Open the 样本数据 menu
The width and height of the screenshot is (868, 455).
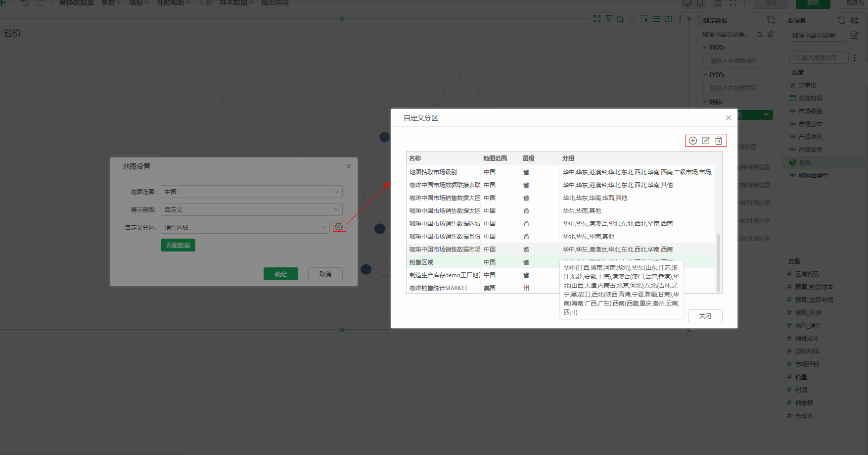[236, 3]
